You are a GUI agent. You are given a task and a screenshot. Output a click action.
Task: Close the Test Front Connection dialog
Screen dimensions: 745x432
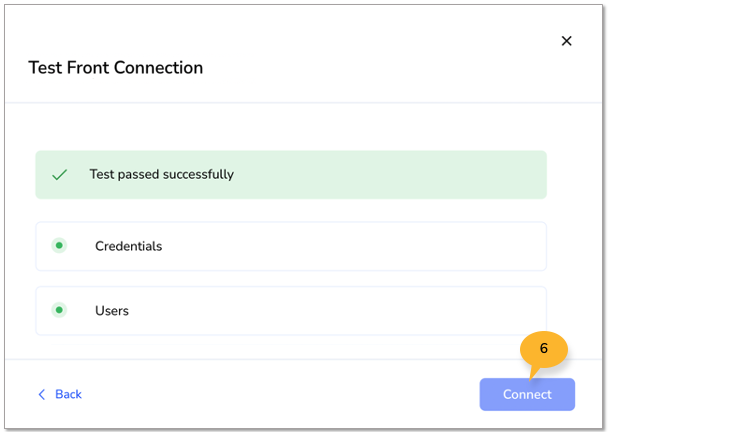click(x=566, y=41)
